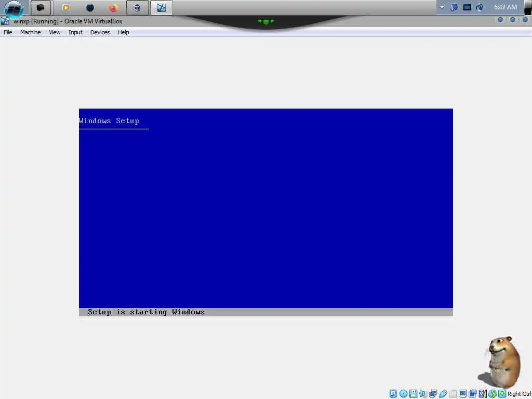Launch Firefox from the taskbar
The image size is (532, 399).
tap(113, 7)
